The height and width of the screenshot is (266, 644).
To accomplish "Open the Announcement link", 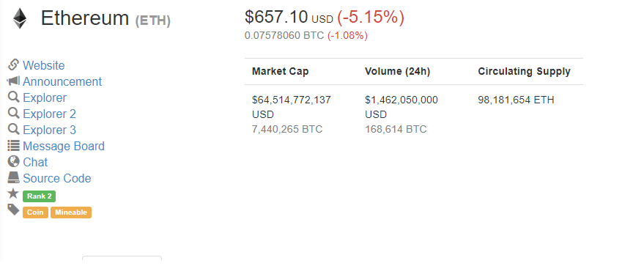I will tap(62, 81).
